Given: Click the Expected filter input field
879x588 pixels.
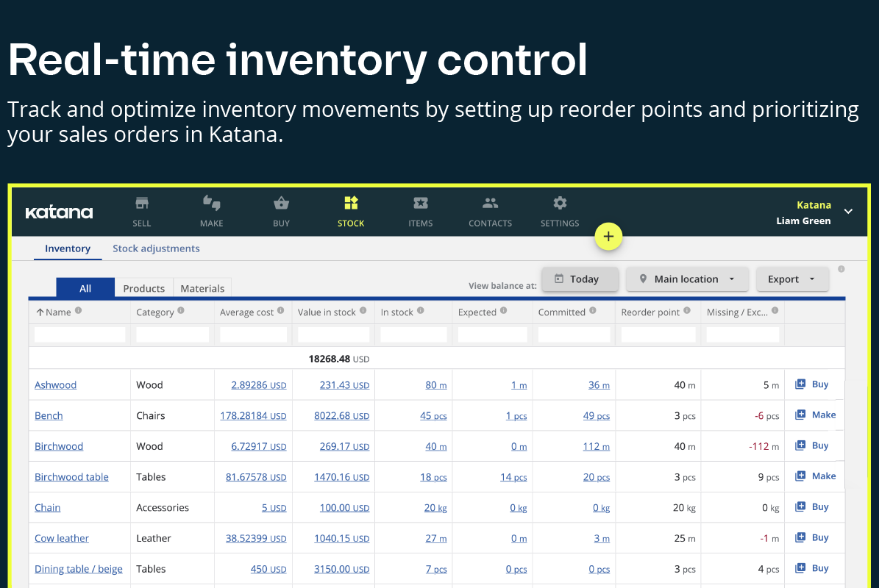Looking at the screenshot, I should 492,335.
